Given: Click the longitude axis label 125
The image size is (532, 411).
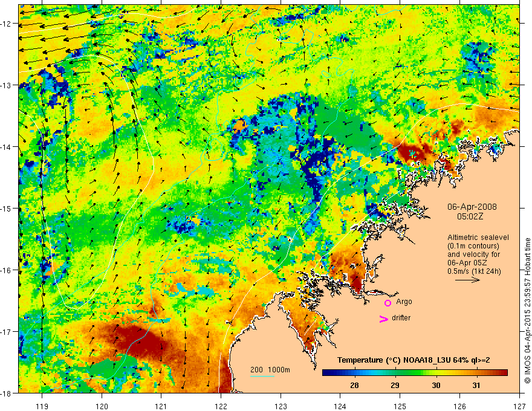Looking at the screenshot, I should [400, 406].
